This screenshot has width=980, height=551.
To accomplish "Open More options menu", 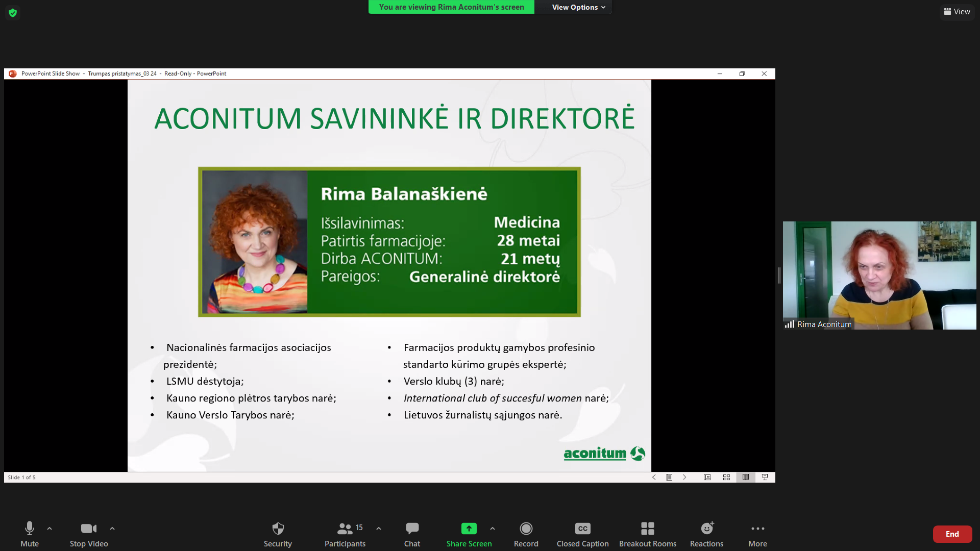I will 758,534.
